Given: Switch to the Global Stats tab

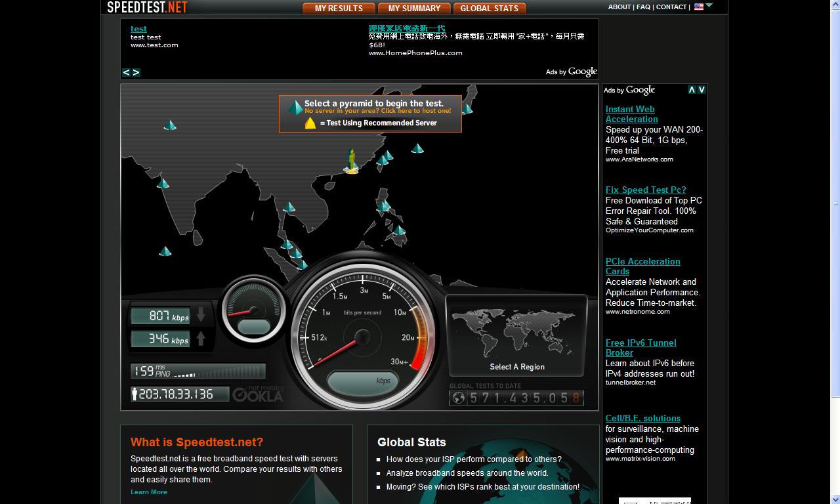Looking at the screenshot, I should (x=489, y=9).
